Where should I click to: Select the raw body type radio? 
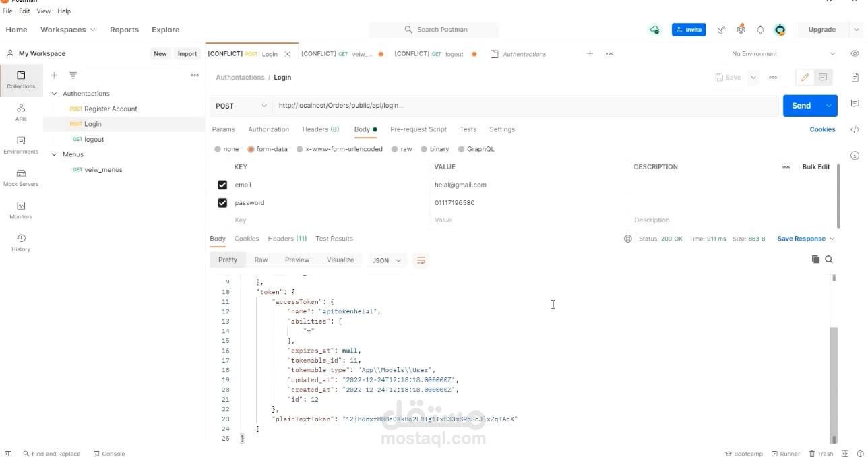point(395,149)
